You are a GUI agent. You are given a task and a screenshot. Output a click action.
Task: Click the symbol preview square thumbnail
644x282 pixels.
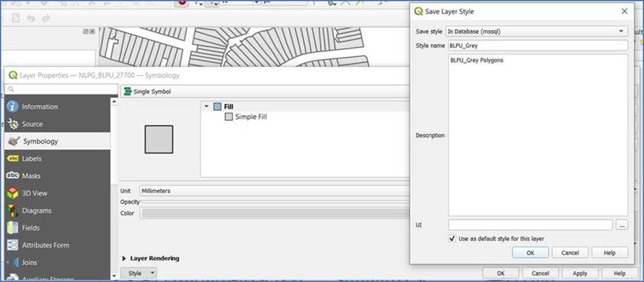(159, 140)
